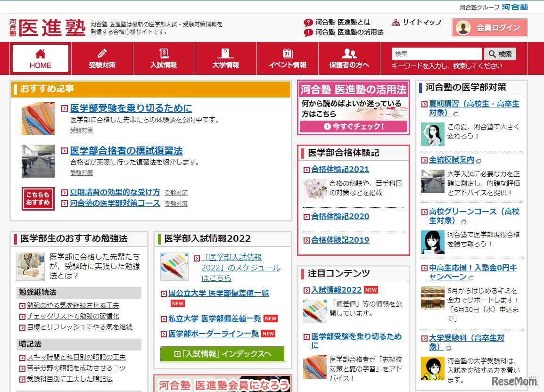The height and width of the screenshot is (392, 544).
Task: Open the サイトマップ link
Action: pos(422,22)
